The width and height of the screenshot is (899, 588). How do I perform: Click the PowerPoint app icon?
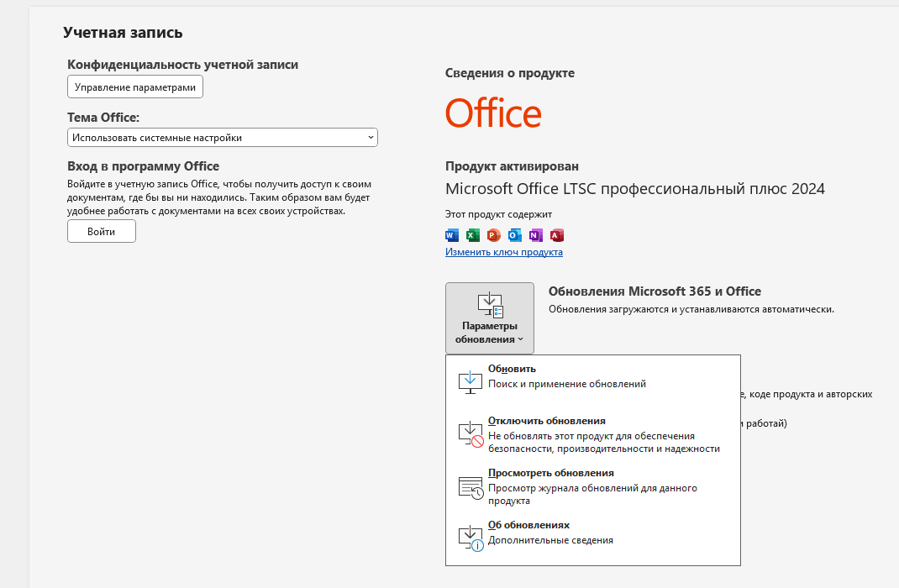494,235
